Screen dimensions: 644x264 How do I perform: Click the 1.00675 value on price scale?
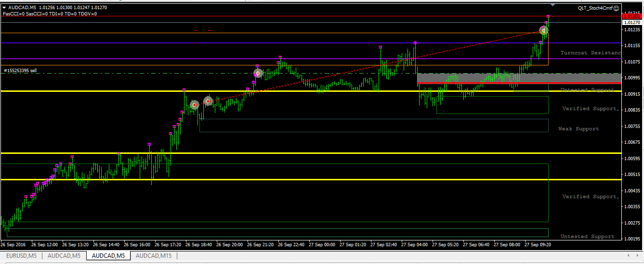pyautogui.click(x=631, y=142)
